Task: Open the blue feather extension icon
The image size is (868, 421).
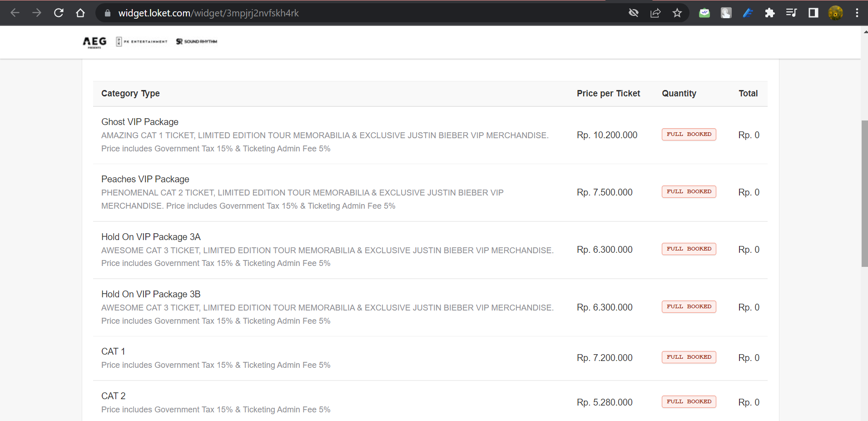Action: [748, 13]
